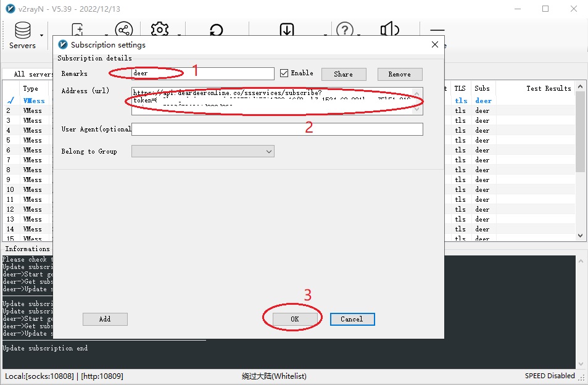
Task: Click the check for updates download icon
Action: click(287, 30)
